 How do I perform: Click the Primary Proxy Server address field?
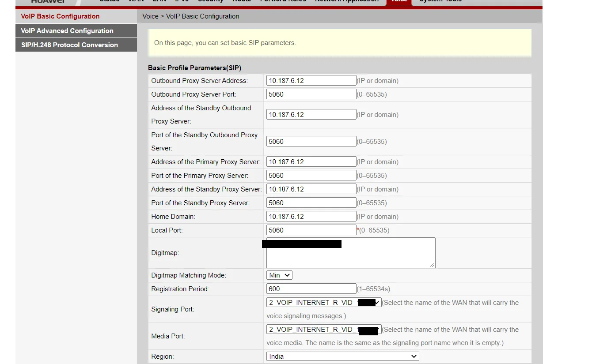pyautogui.click(x=311, y=162)
